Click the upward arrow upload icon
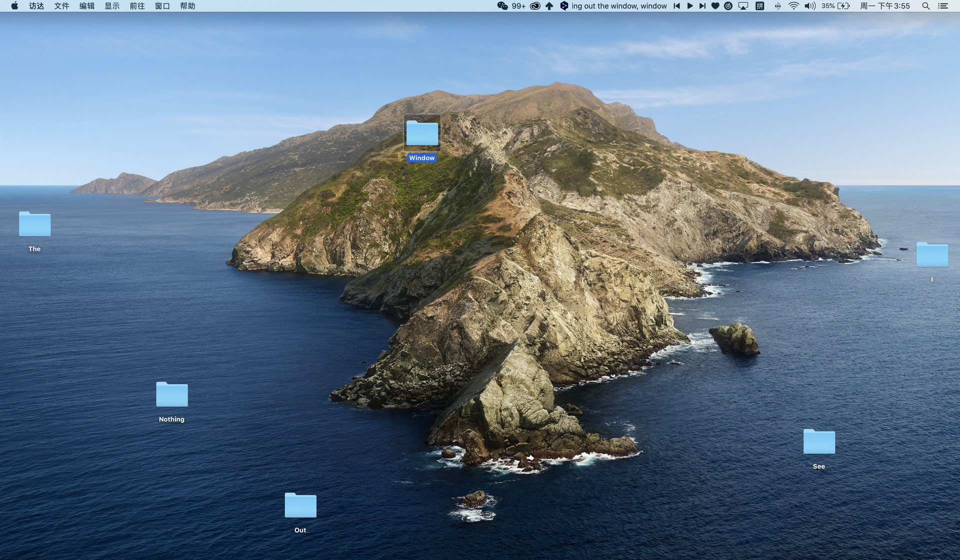The width and height of the screenshot is (960, 560). point(549,6)
